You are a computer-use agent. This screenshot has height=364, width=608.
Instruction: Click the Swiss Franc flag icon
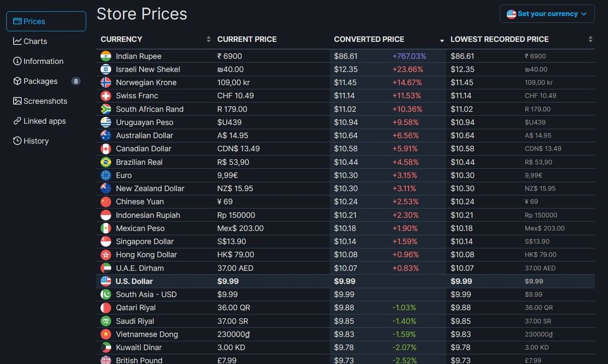(106, 96)
